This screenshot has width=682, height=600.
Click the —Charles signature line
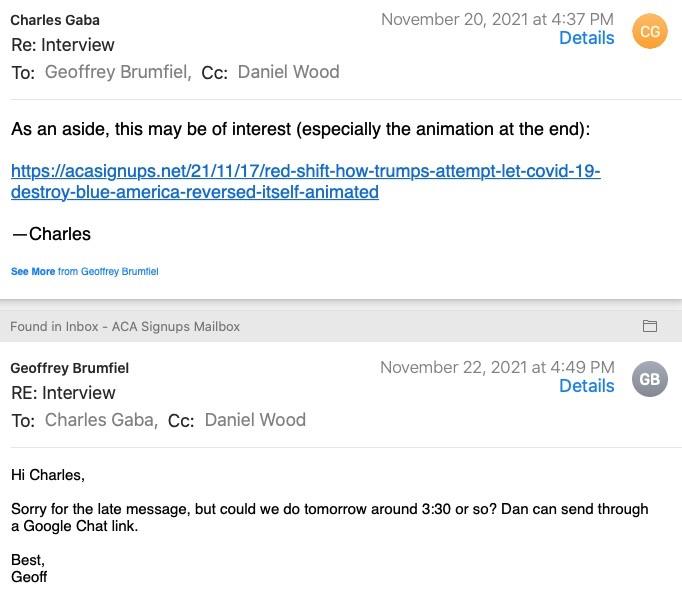[x=51, y=234]
